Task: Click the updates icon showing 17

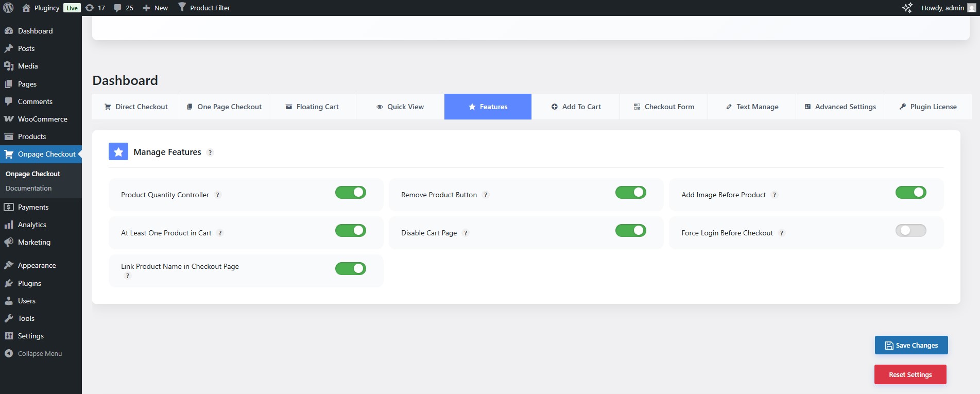Action: tap(90, 8)
